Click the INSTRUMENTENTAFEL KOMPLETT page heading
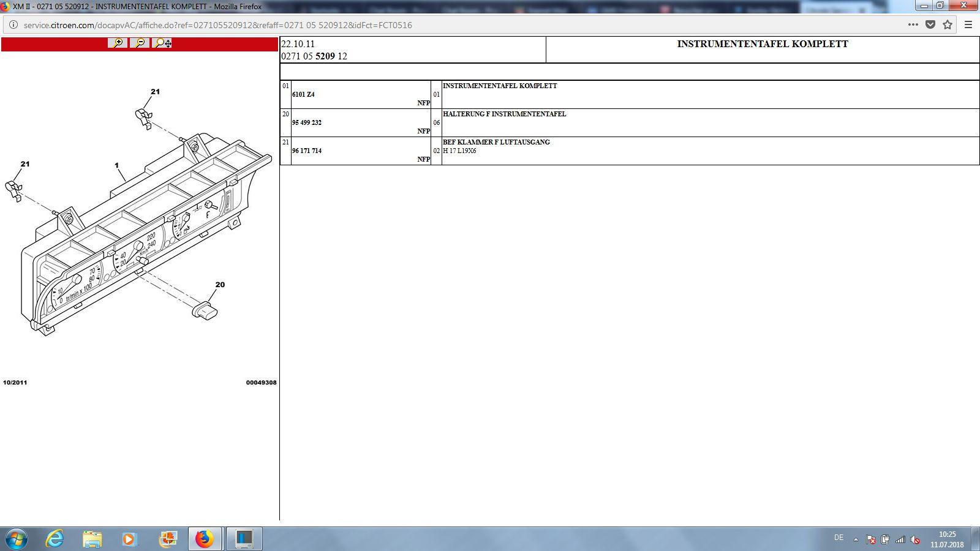 763,44
